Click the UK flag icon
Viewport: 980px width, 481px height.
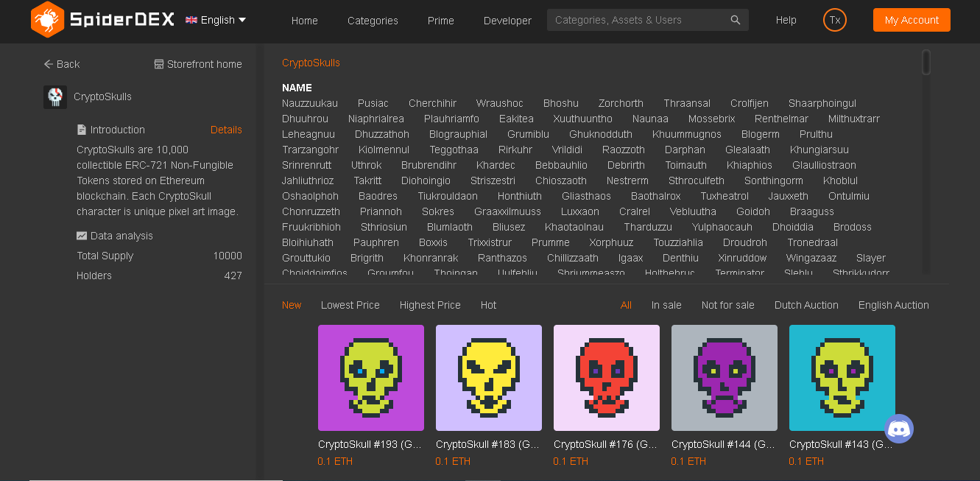(191, 20)
